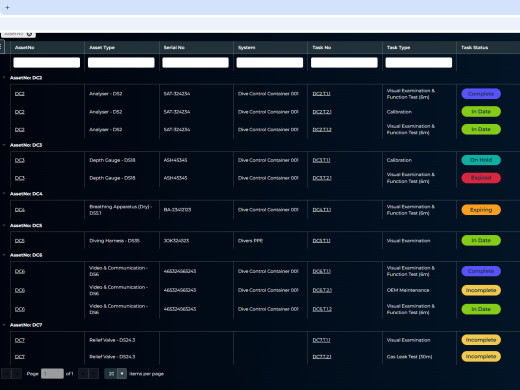Click Incomplete badge for Gas Leak Test

tap(481, 356)
